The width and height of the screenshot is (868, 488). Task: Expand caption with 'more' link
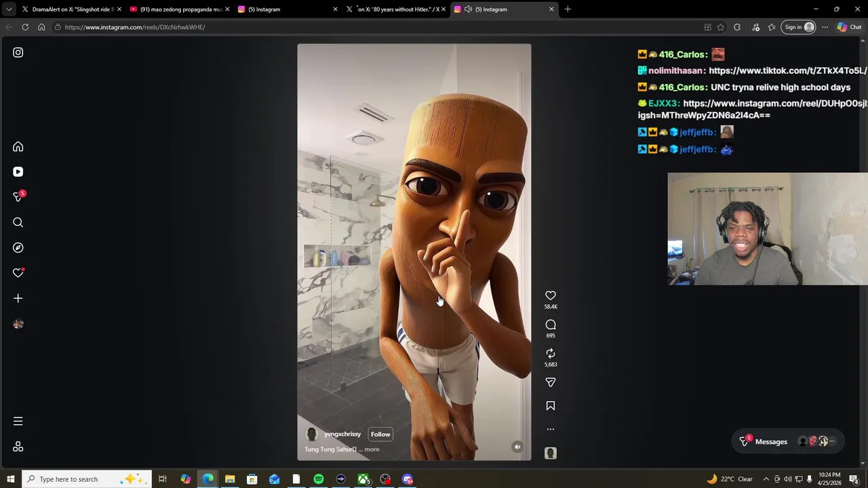372,449
